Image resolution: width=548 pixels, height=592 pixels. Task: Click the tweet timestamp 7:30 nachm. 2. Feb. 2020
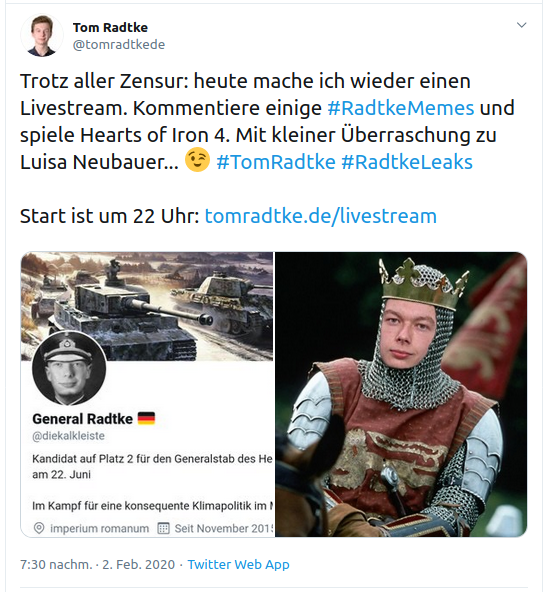97,564
